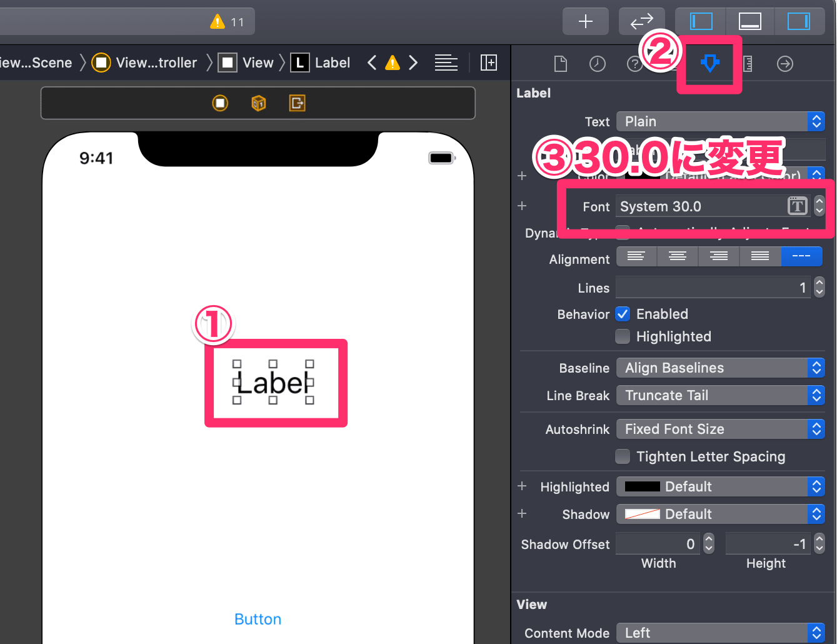Viewport: 837px width, 644px height.
Task: Check the Highlighted behavior checkbox
Action: tap(623, 336)
